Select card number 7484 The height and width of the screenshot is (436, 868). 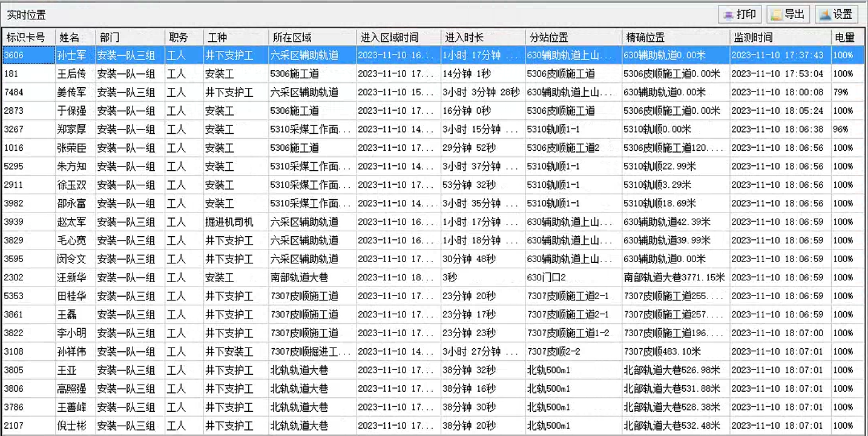tap(14, 93)
